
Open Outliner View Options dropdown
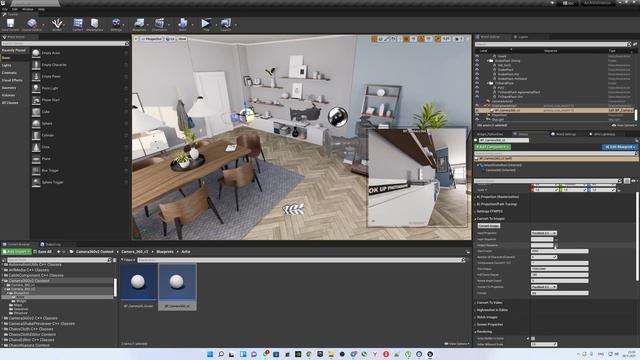(624, 125)
